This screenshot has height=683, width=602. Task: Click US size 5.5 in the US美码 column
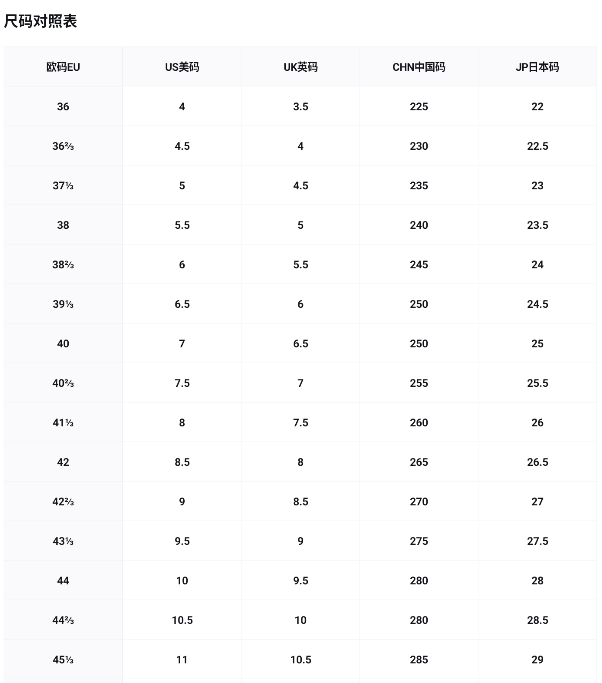click(182, 225)
